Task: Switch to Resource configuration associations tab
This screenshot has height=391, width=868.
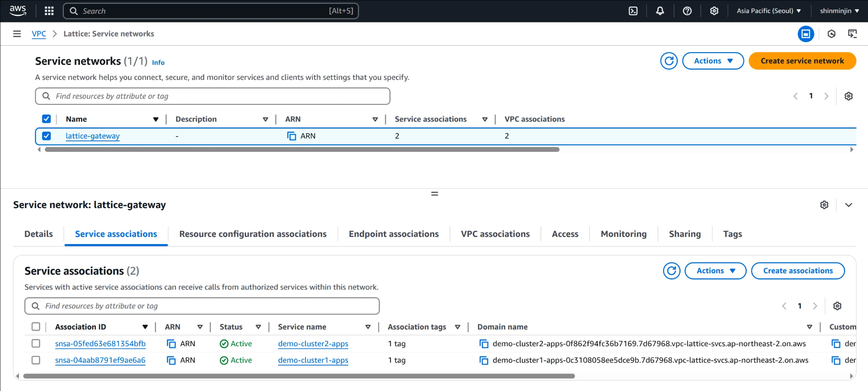Action: 253,234
